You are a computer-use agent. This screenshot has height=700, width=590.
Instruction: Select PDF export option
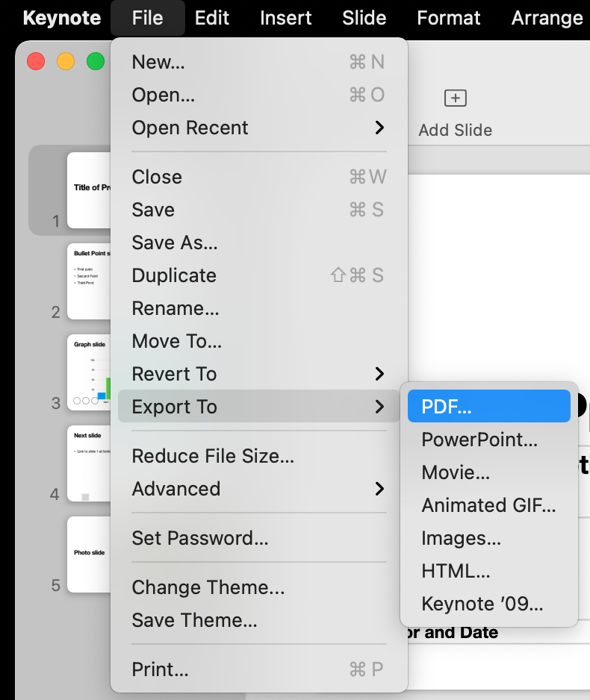(x=447, y=407)
